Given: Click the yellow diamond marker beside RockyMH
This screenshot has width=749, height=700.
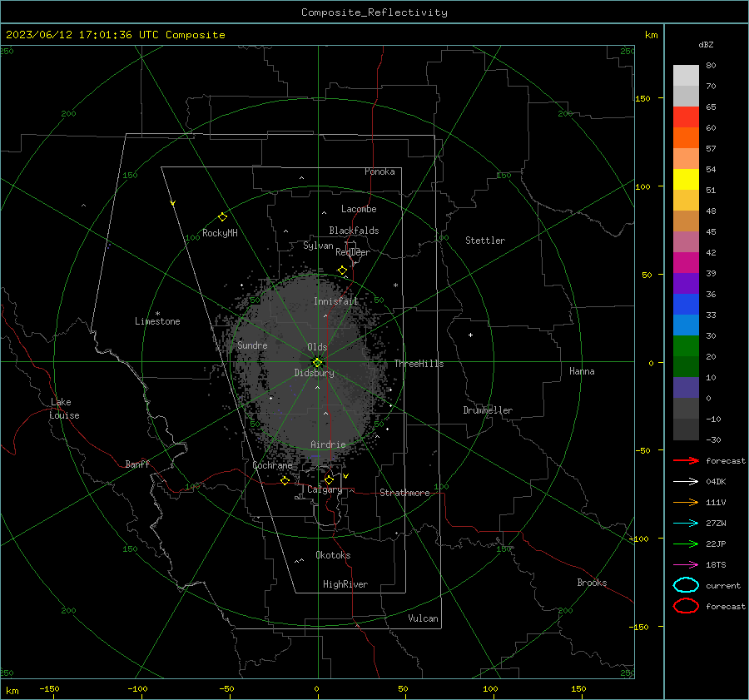Looking at the screenshot, I should (x=222, y=217).
